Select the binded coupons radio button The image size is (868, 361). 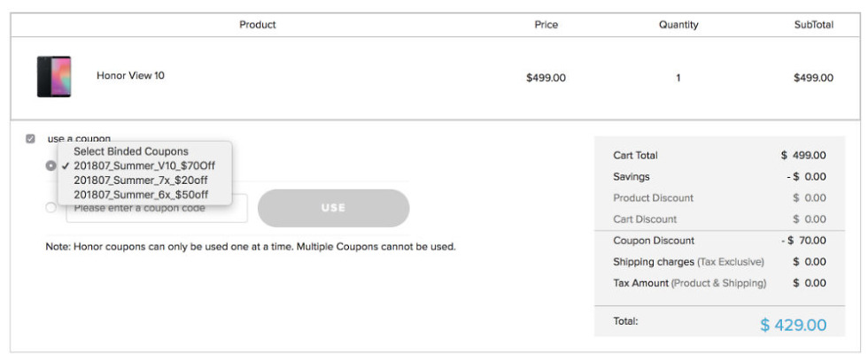click(50, 166)
